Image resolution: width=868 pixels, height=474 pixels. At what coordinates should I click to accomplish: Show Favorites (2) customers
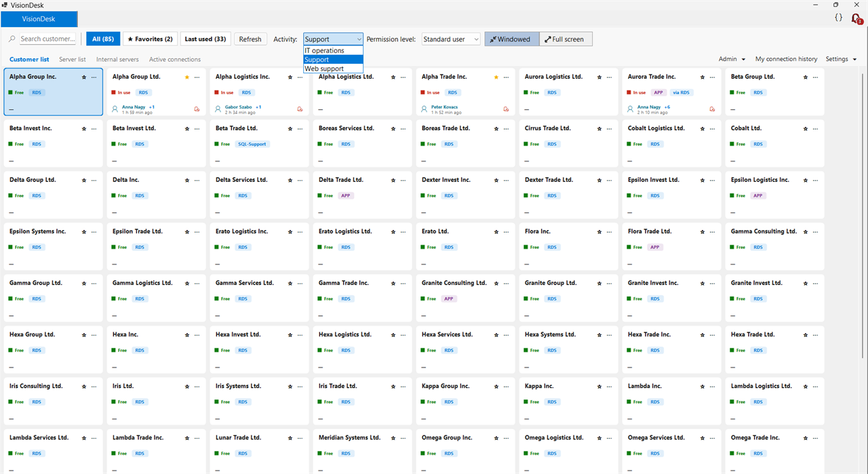151,39
